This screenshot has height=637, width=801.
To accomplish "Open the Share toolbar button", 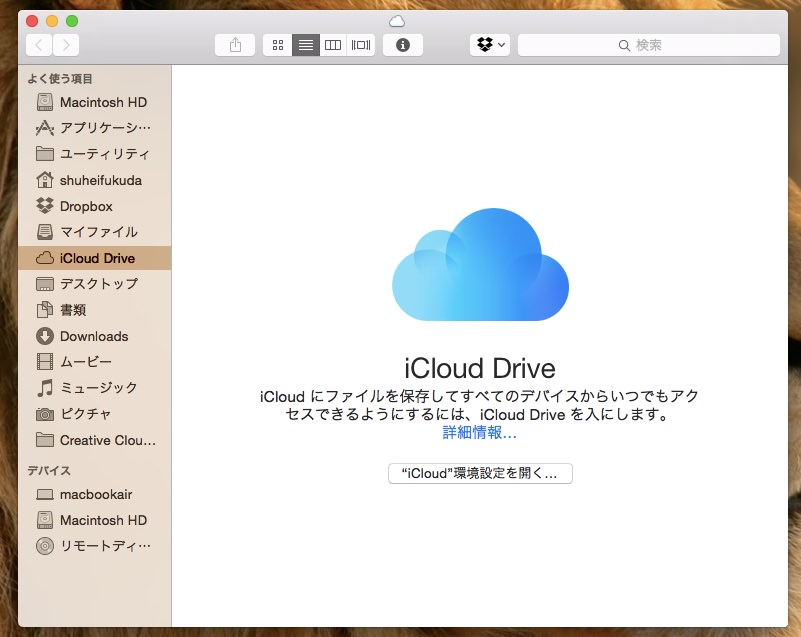I will tap(235, 45).
